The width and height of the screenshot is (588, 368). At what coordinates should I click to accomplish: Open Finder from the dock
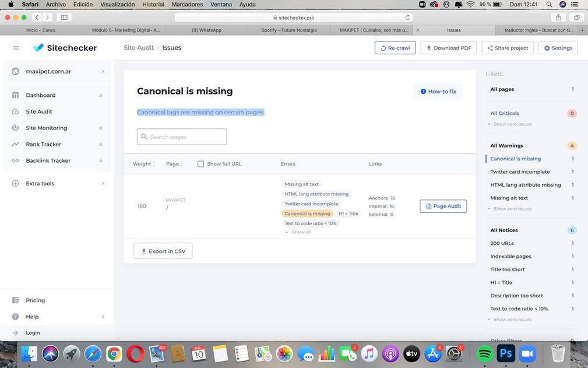click(29, 354)
